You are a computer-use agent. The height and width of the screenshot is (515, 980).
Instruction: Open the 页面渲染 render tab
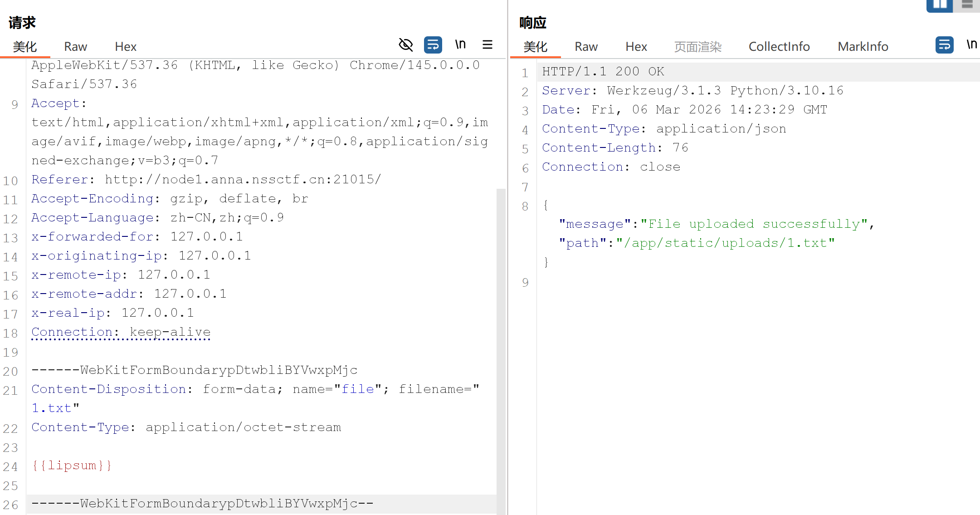tap(697, 47)
